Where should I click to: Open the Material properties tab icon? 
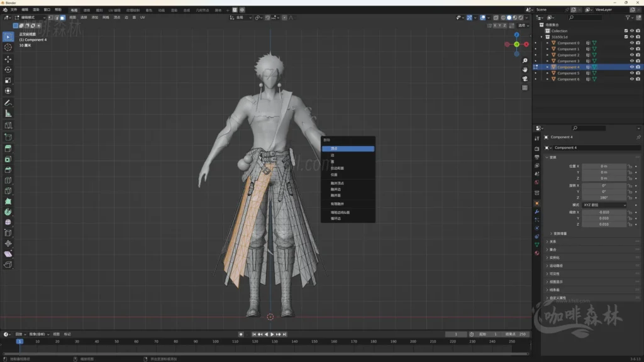536,253
